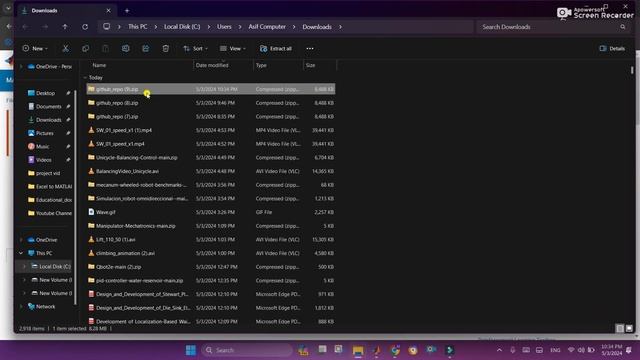
Task: Click Extract all button
Action: tap(276, 49)
